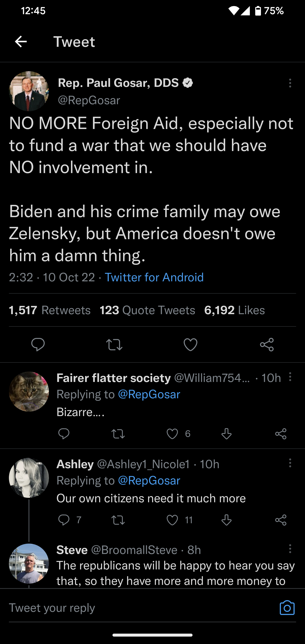Viewport: 305px width, 644px height.
Task: Downvote Ashley's reply
Action: (226, 520)
